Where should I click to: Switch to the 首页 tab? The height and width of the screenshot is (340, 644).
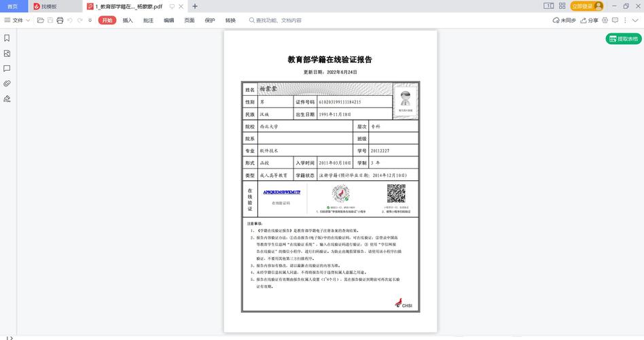click(x=13, y=7)
